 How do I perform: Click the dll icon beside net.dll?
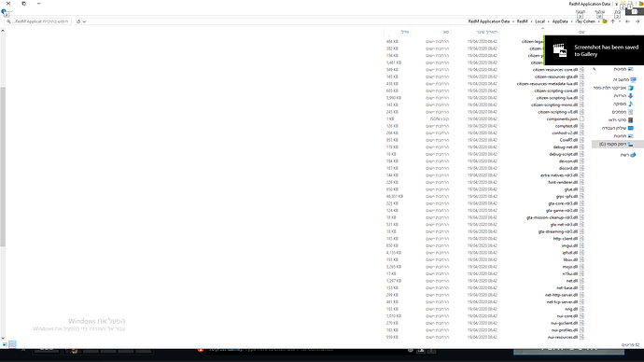[581, 281]
